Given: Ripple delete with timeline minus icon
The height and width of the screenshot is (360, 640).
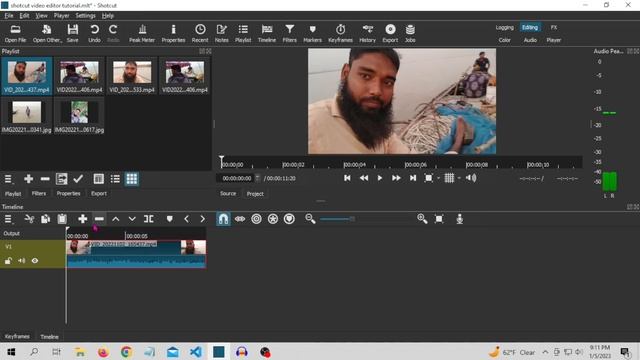Looking at the screenshot, I should pyautogui.click(x=99, y=219).
